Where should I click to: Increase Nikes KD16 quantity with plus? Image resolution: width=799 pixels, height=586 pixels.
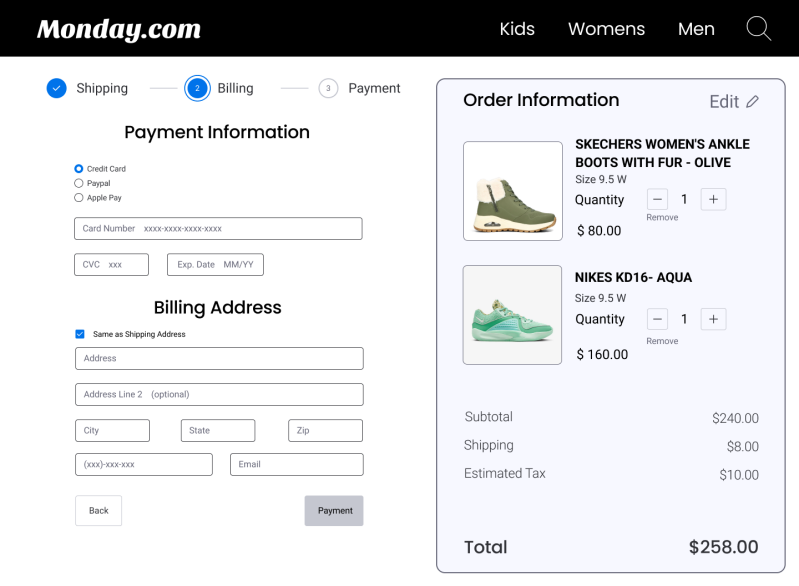click(x=713, y=319)
